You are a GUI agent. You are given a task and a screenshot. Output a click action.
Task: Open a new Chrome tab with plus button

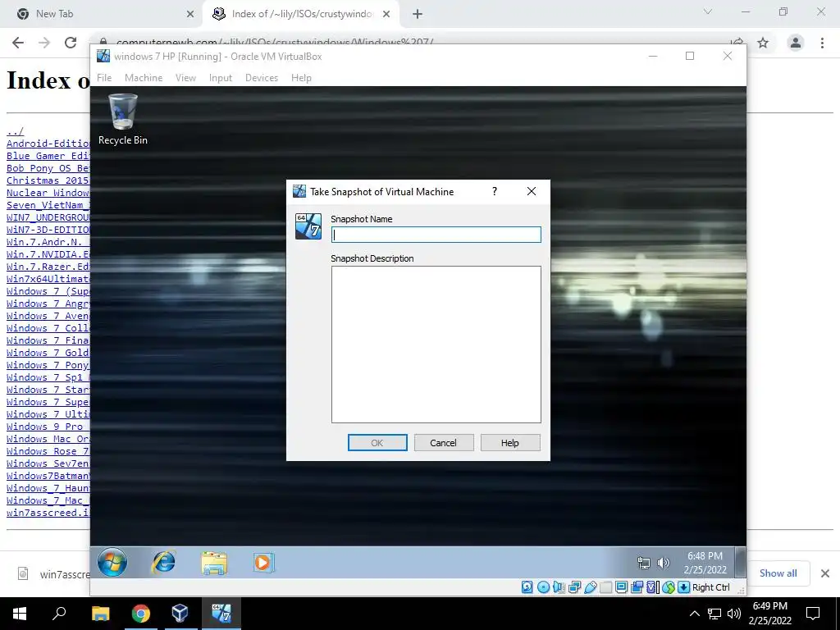(418, 14)
